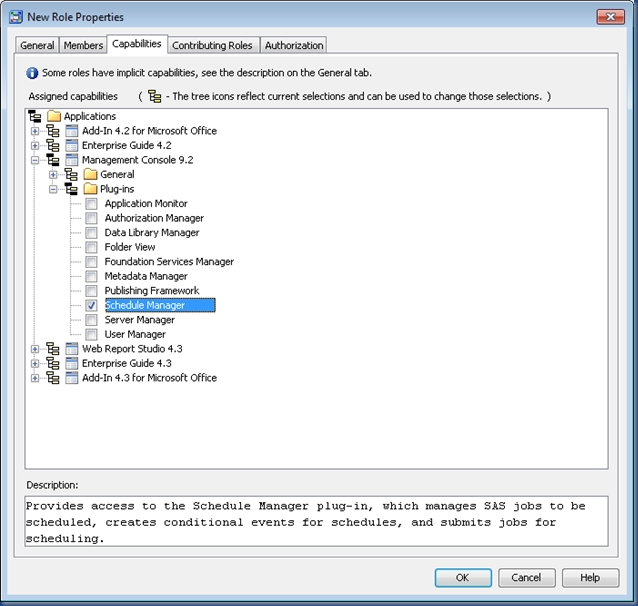Open the Authorization tab
Viewport: 638px width, 606px height.
tap(294, 45)
